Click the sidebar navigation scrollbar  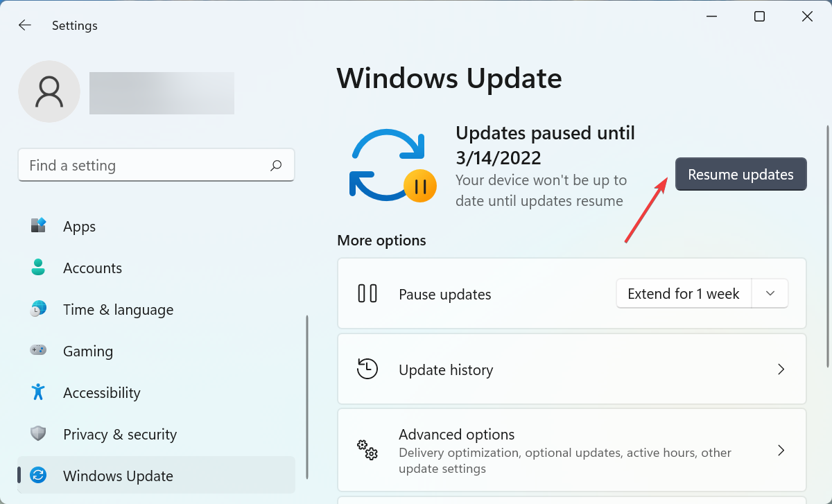tap(306, 397)
